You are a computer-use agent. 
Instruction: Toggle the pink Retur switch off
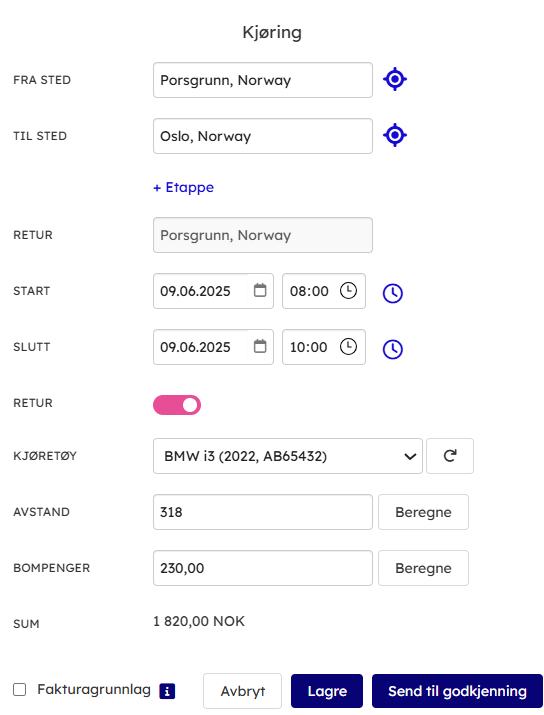point(177,405)
